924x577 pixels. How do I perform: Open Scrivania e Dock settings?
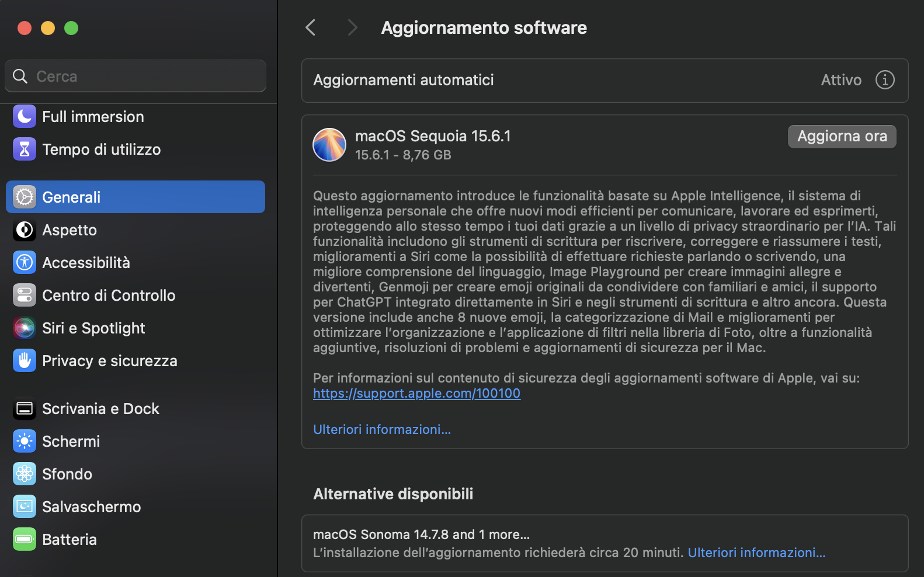(x=136, y=409)
